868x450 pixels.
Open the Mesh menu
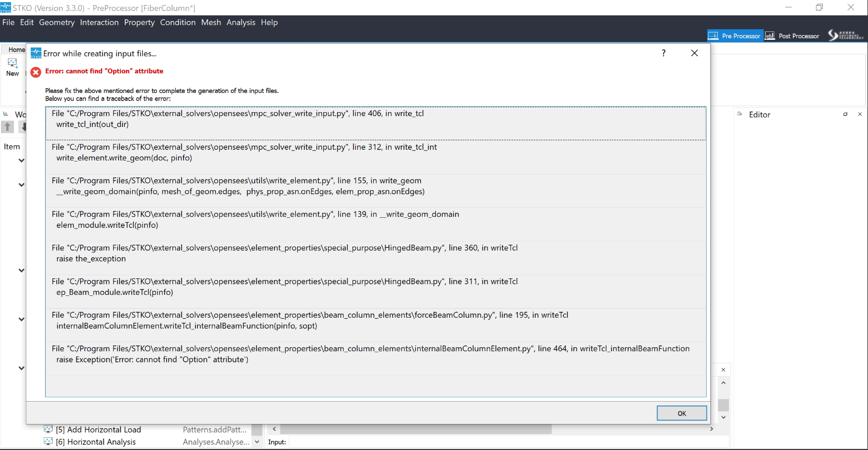(x=211, y=22)
